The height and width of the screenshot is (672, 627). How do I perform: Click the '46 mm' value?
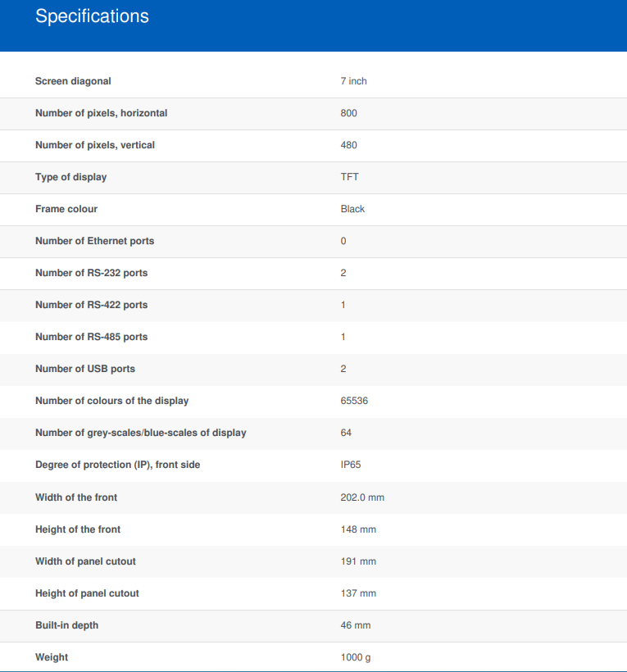[x=356, y=625]
